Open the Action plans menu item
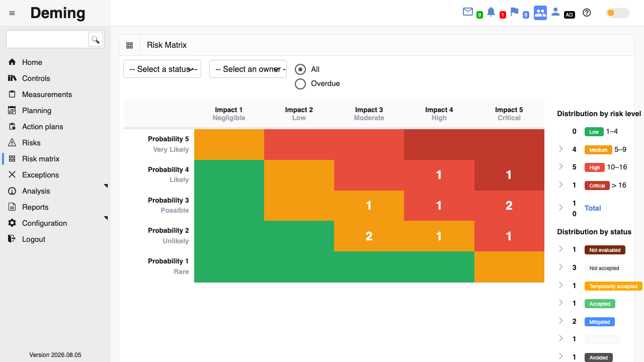The image size is (644, 362). pyautogui.click(x=43, y=127)
